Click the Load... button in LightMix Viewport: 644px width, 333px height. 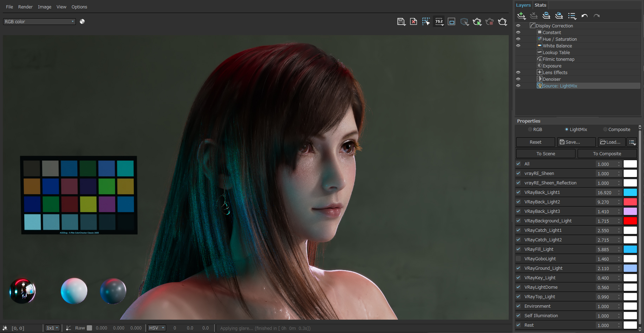tap(612, 142)
